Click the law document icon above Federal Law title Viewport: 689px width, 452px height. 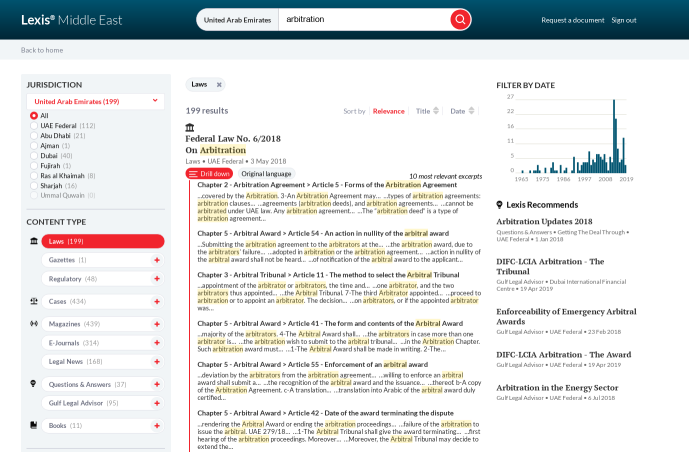190,127
